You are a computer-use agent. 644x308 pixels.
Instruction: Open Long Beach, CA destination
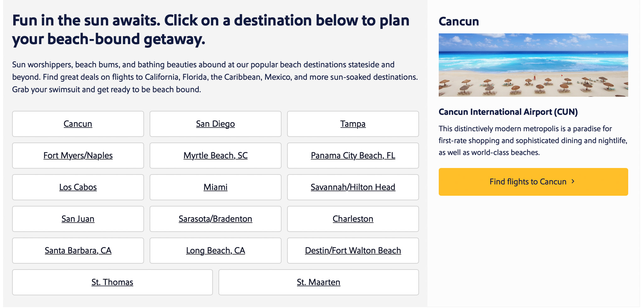[215, 250]
